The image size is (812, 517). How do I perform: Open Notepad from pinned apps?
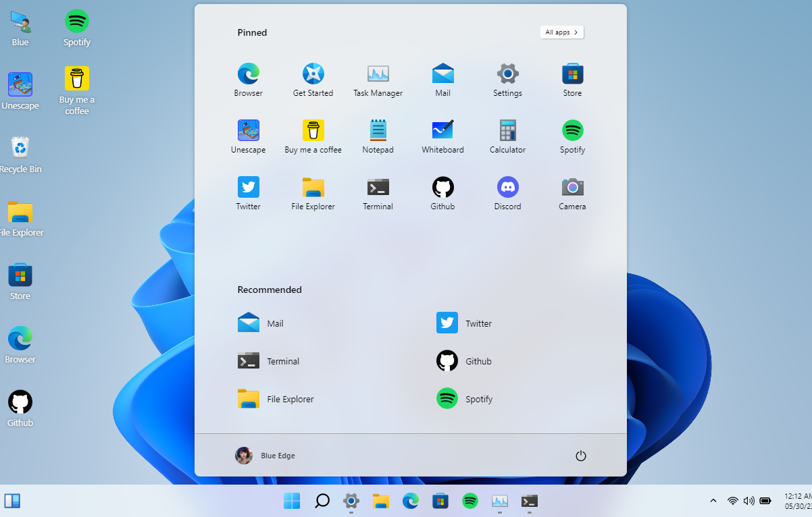point(378,136)
